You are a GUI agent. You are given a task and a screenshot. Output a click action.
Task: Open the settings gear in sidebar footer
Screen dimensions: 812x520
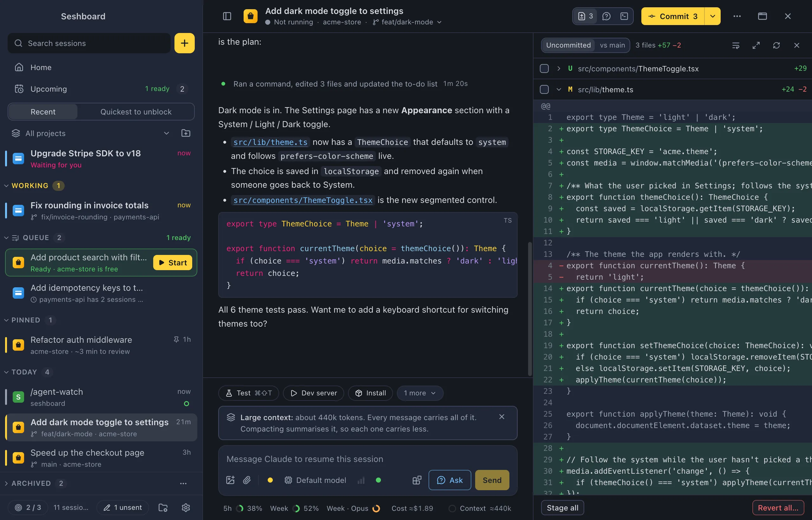[x=186, y=507]
